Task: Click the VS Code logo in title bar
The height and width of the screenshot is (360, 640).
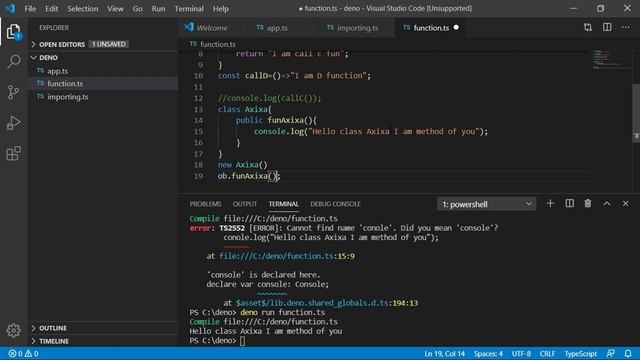Action: tap(10, 8)
